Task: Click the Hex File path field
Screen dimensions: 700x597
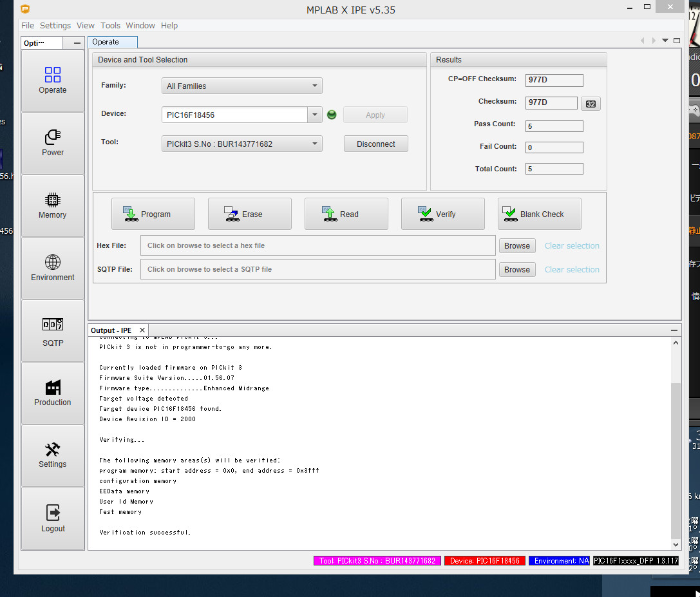Action: 318,245
